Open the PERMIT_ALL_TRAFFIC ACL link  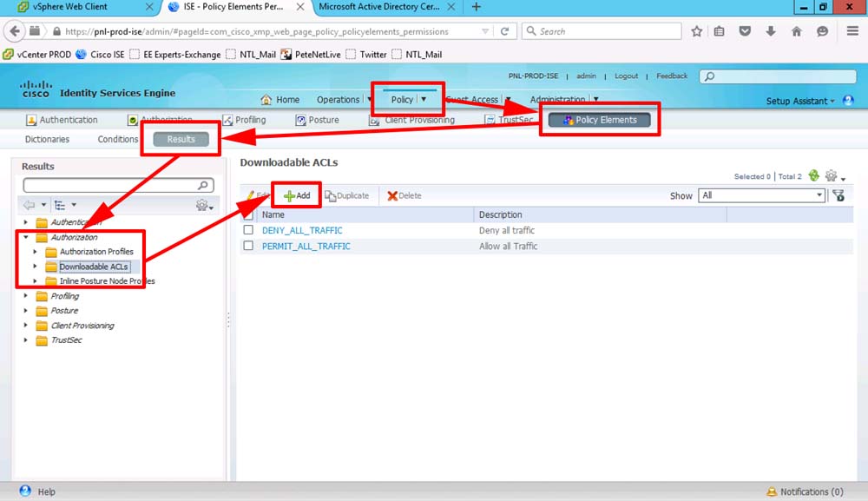coord(306,247)
